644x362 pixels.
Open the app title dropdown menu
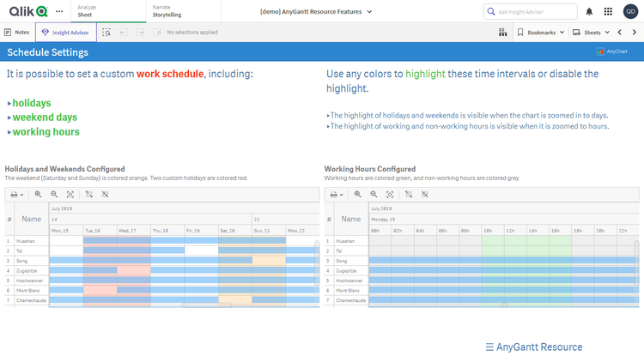316,11
